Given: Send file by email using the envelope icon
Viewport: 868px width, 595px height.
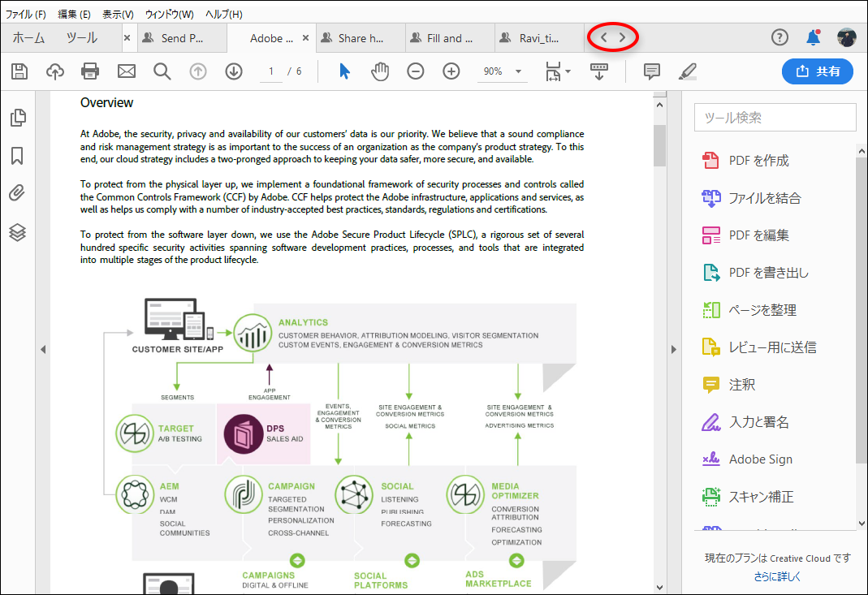Looking at the screenshot, I should (126, 71).
